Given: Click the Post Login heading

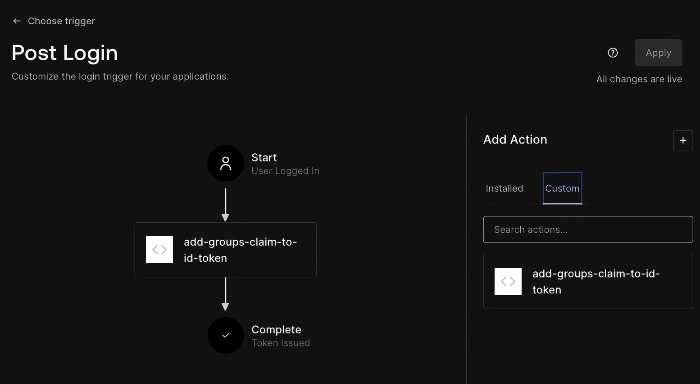Looking at the screenshot, I should tap(65, 53).
